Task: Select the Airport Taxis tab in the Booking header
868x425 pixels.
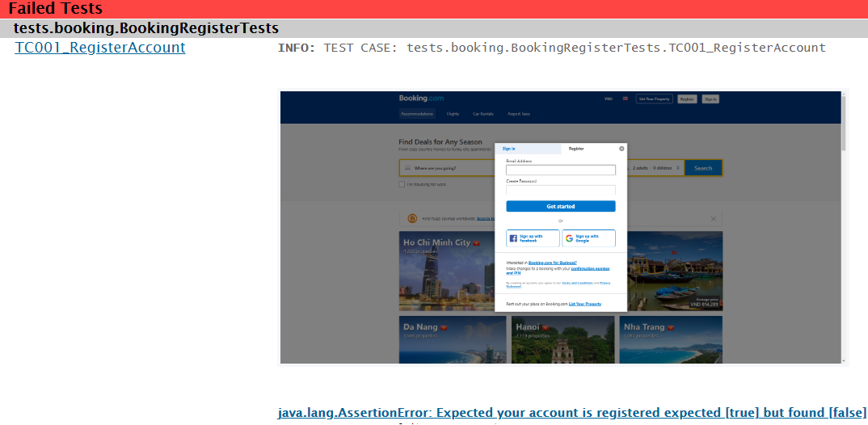Action: point(519,114)
